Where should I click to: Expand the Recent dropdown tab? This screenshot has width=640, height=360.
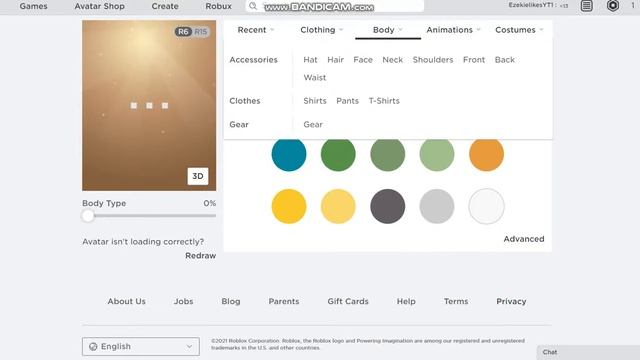pyautogui.click(x=256, y=30)
